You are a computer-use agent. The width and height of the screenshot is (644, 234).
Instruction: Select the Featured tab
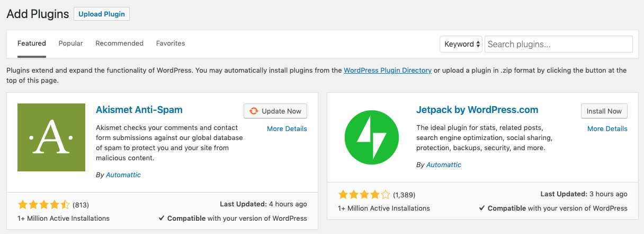[32, 44]
